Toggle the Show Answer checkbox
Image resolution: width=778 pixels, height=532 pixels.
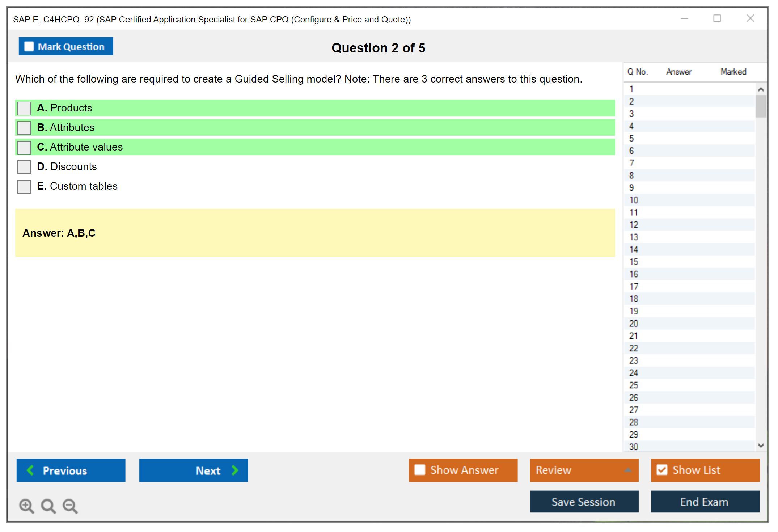click(x=420, y=470)
